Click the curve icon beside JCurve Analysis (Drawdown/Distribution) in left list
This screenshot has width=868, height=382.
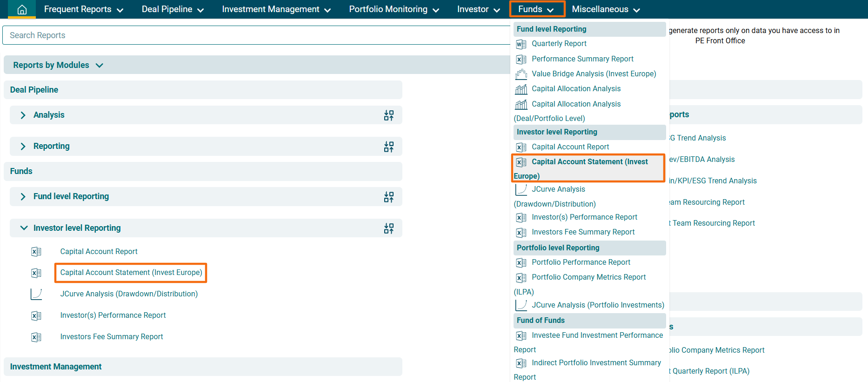click(x=36, y=294)
